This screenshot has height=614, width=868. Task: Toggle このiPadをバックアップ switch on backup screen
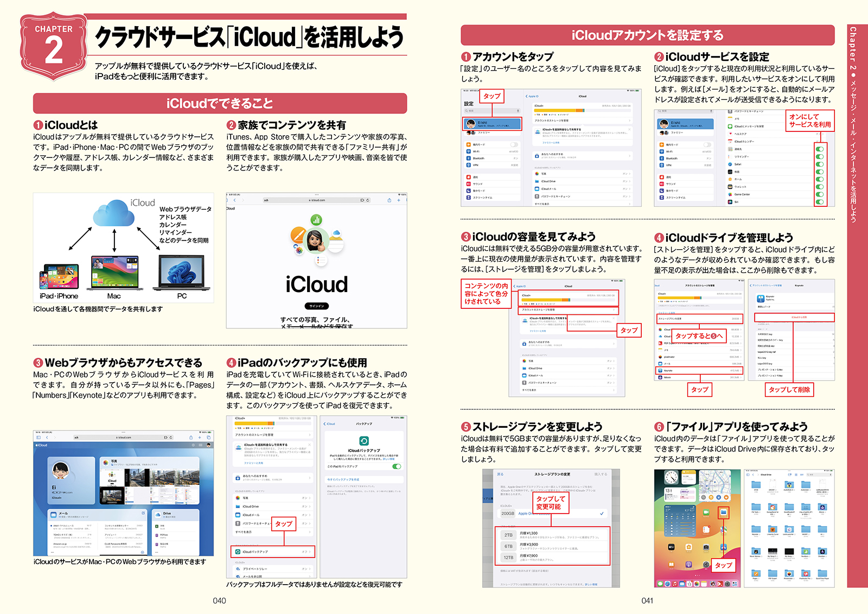point(397,466)
